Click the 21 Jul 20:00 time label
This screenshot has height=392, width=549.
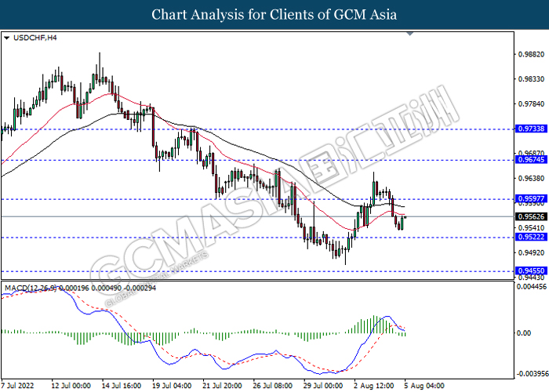pos(222,386)
